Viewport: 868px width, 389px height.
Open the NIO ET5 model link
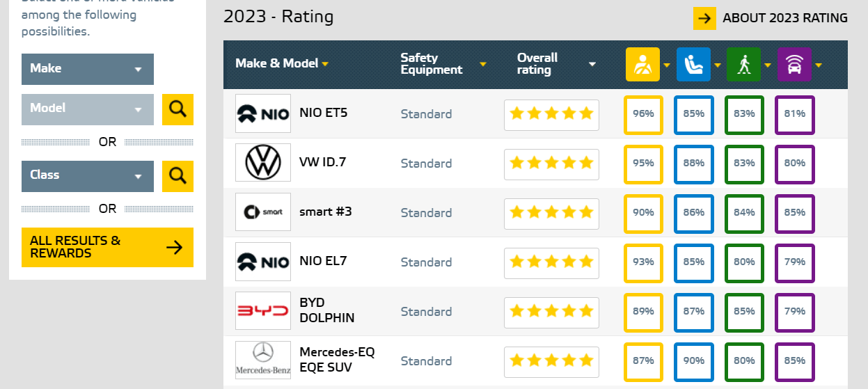[325, 112]
